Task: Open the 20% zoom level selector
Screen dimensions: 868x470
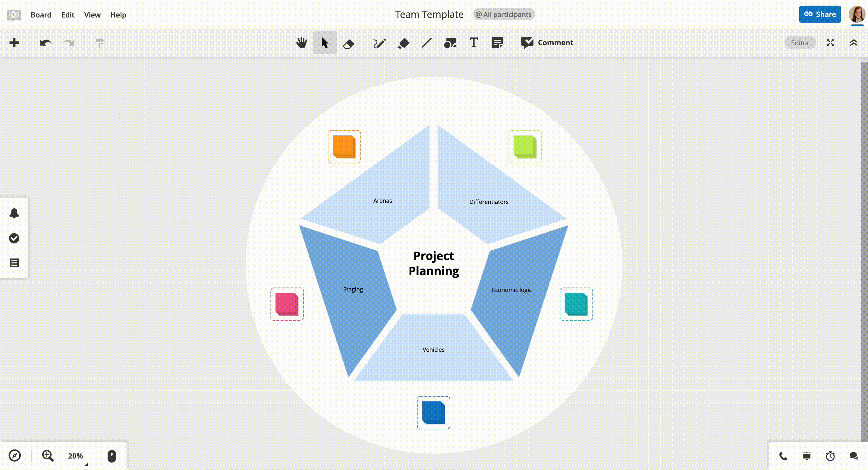Action: pyautogui.click(x=76, y=456)
